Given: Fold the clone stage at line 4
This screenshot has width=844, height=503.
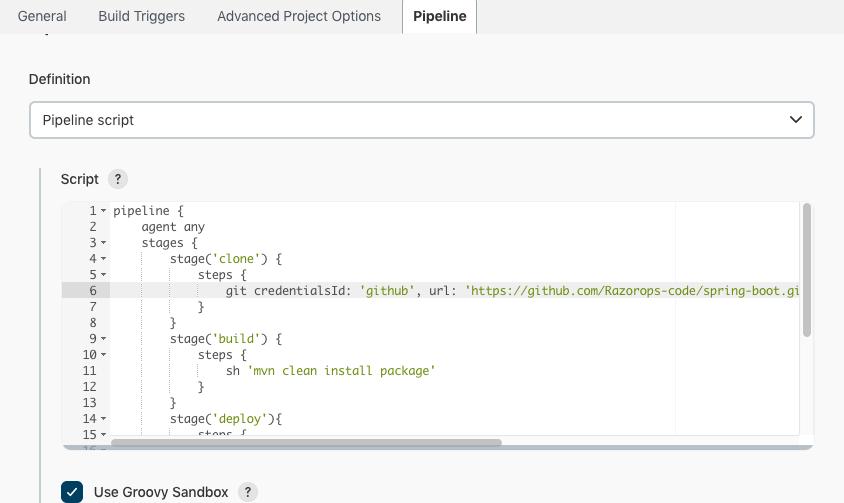Looking at the screenshot, I should [x=104, y=259].
